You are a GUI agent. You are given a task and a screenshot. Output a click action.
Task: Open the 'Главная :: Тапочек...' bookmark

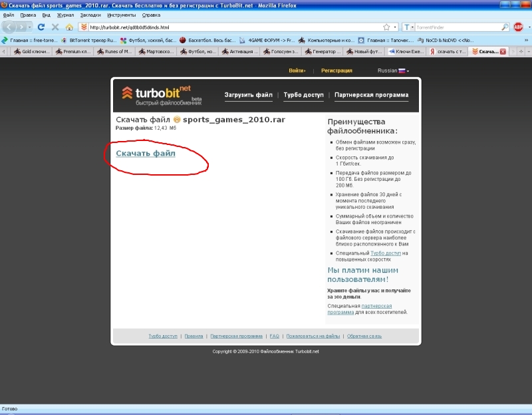[386, 40]
